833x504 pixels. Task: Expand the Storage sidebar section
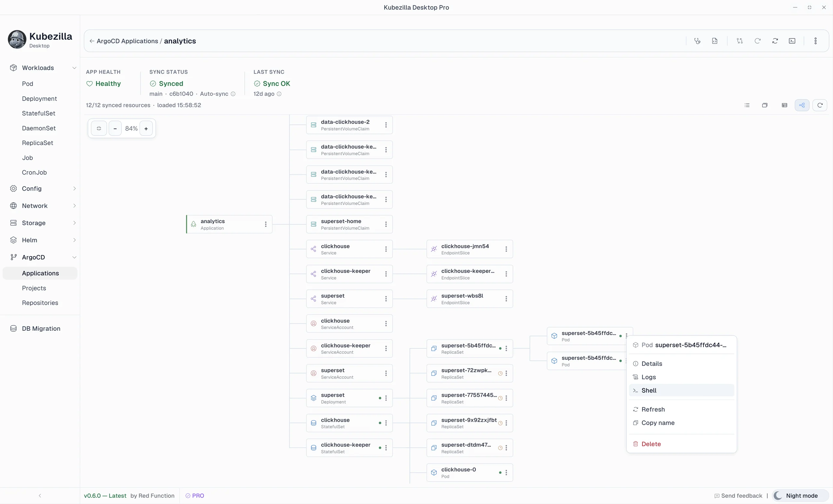coord(43,223)
